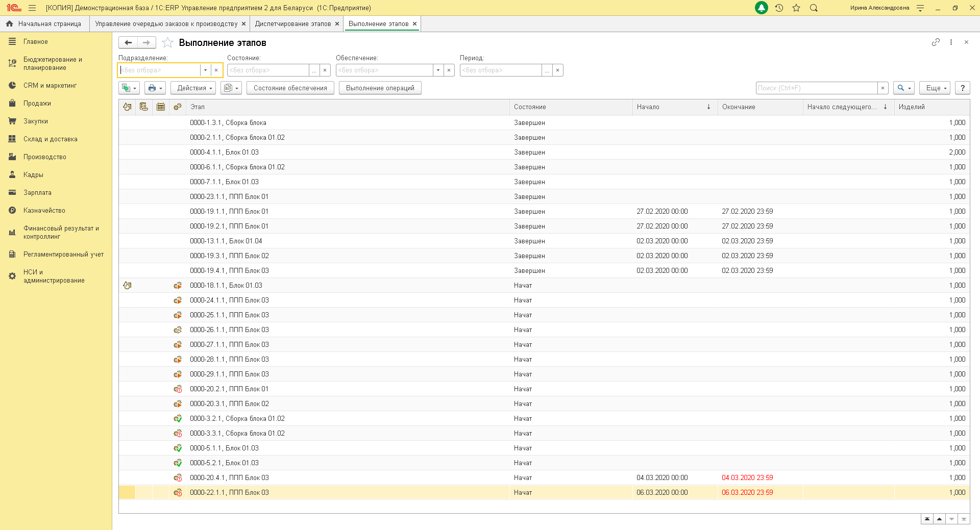
Task: Switch to Диспетчирование этапов tab
Action: point(292,24)
